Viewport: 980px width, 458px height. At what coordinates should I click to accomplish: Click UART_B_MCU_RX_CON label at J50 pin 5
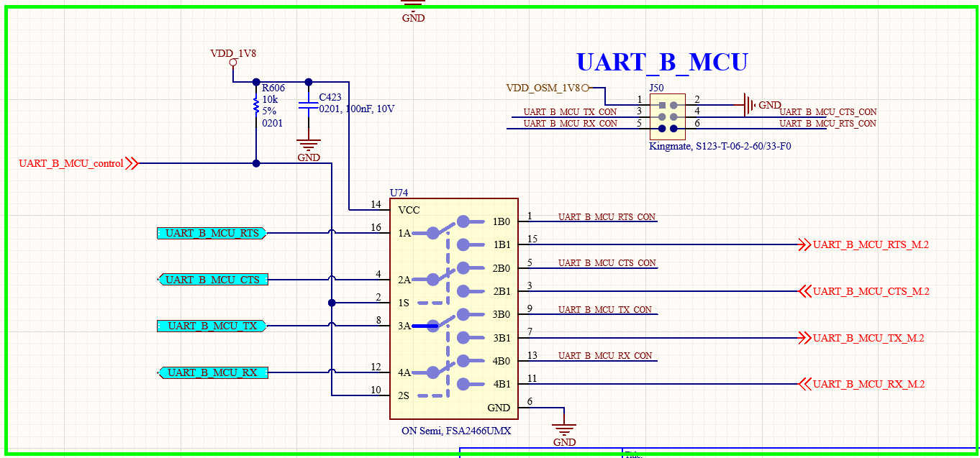tap(571, 123)
